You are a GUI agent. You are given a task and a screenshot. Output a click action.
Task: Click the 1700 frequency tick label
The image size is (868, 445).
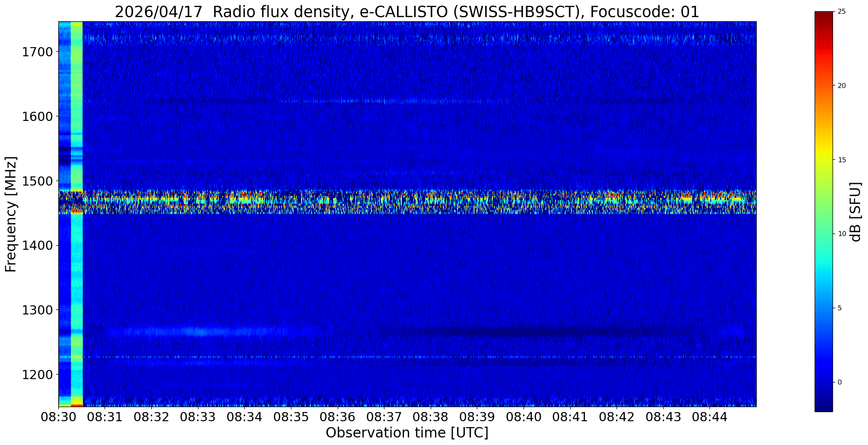37,52
